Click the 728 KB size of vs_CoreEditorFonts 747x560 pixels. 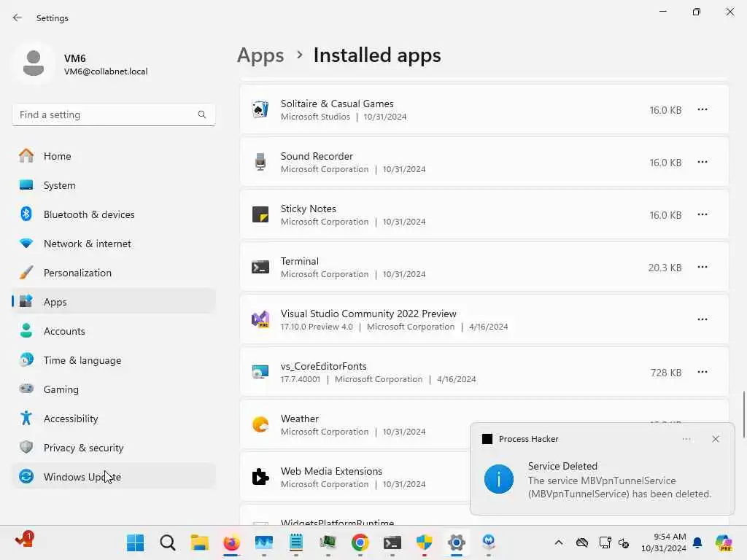coord(666,373)
